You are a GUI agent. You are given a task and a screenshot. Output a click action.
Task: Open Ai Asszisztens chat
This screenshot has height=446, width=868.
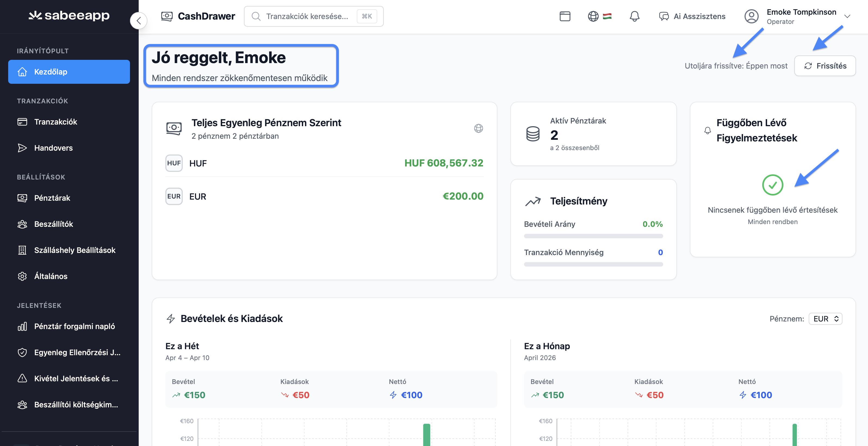click(x=692, y=16)
